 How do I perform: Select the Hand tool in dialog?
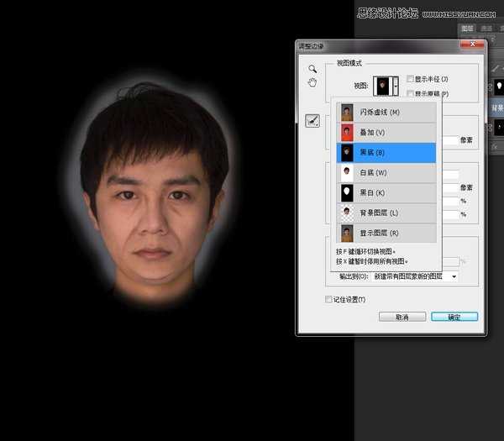coord(312,82)
